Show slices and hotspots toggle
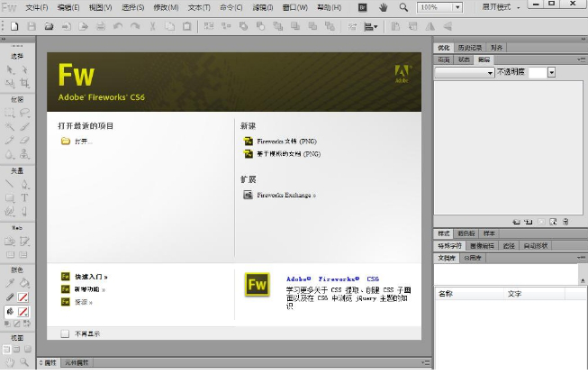This screenshot has height=384, width=588. click(23, 255)
